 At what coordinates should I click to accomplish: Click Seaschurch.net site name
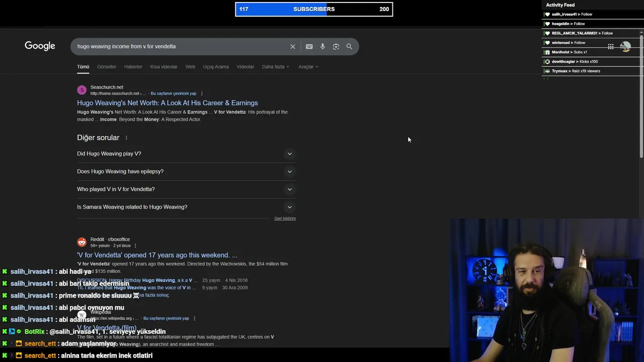[107, 87]
